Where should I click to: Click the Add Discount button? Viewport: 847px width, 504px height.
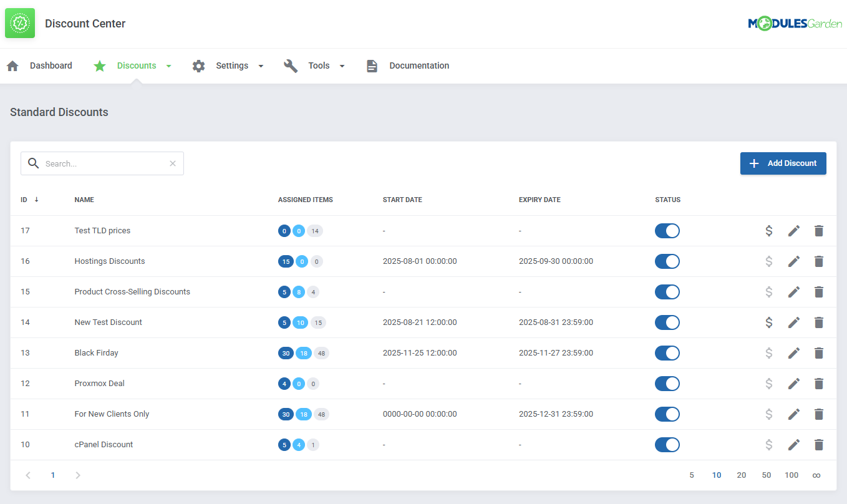coord(783,163)
